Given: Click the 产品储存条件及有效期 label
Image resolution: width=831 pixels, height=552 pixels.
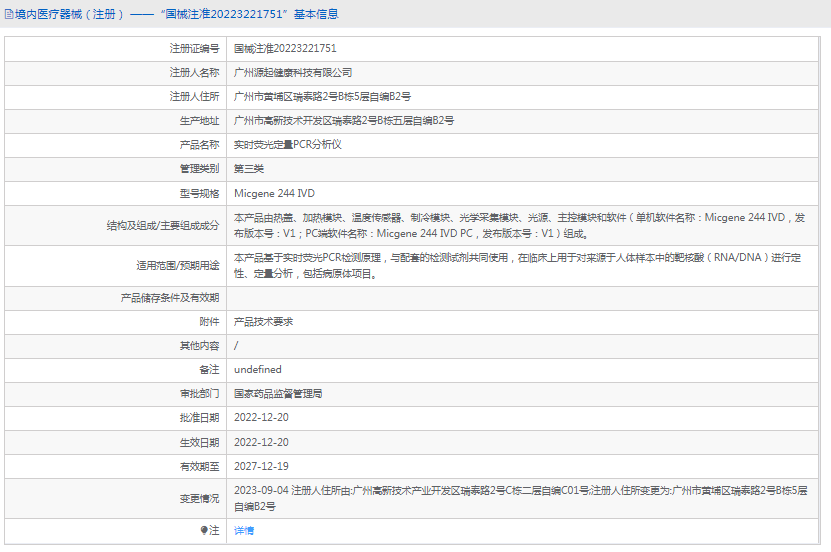Looking at the screenshot, I should click(x=170, y=298).
